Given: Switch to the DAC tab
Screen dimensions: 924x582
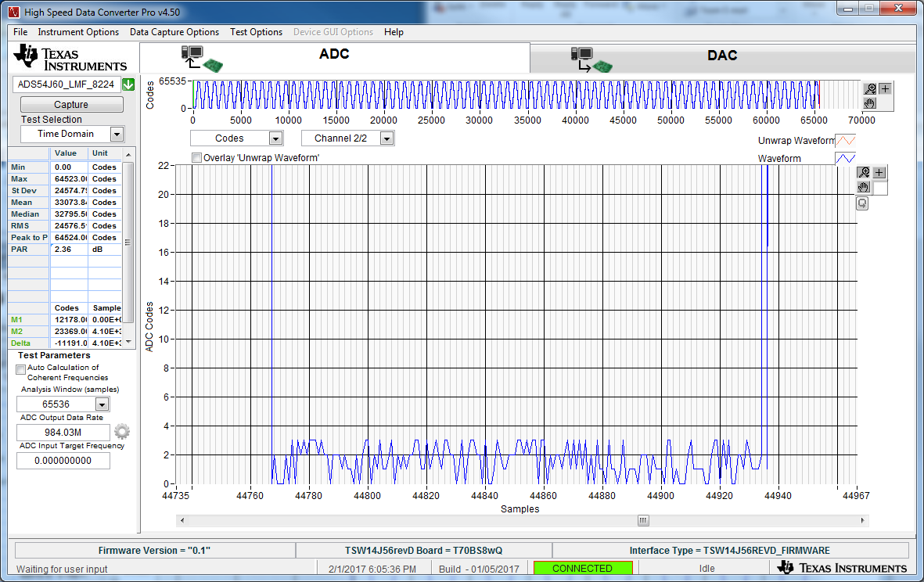Looking at the screenshot, I should [722, 56].
